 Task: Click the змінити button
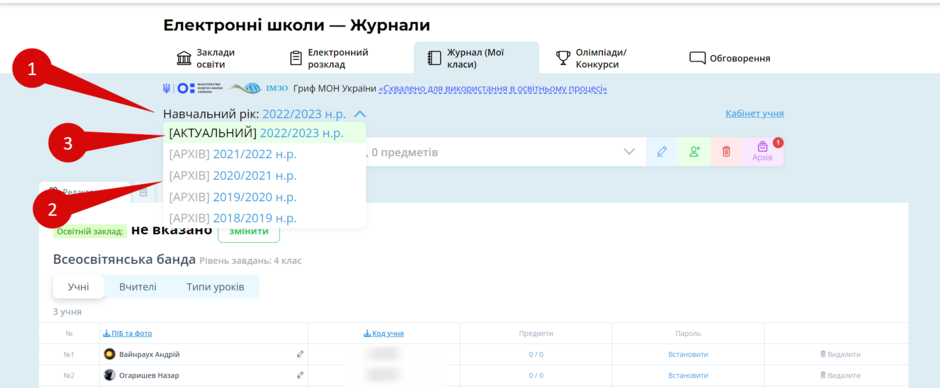(x=249, y=231)
